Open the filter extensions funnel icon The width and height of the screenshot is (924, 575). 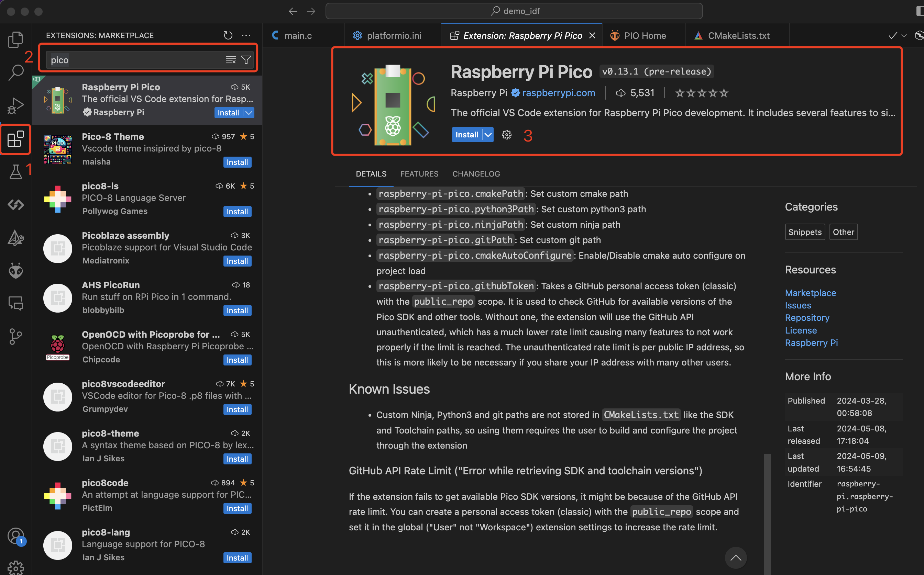point(246,60)
